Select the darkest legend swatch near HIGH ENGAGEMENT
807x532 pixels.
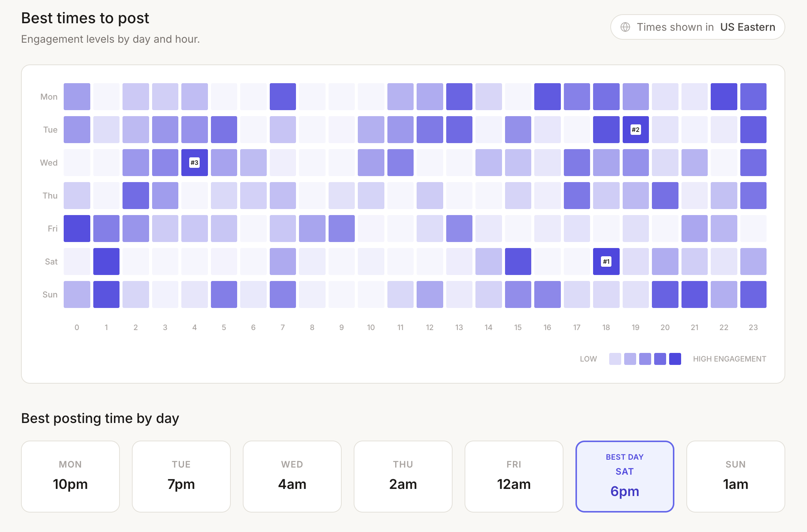click(x=675, y=359)
